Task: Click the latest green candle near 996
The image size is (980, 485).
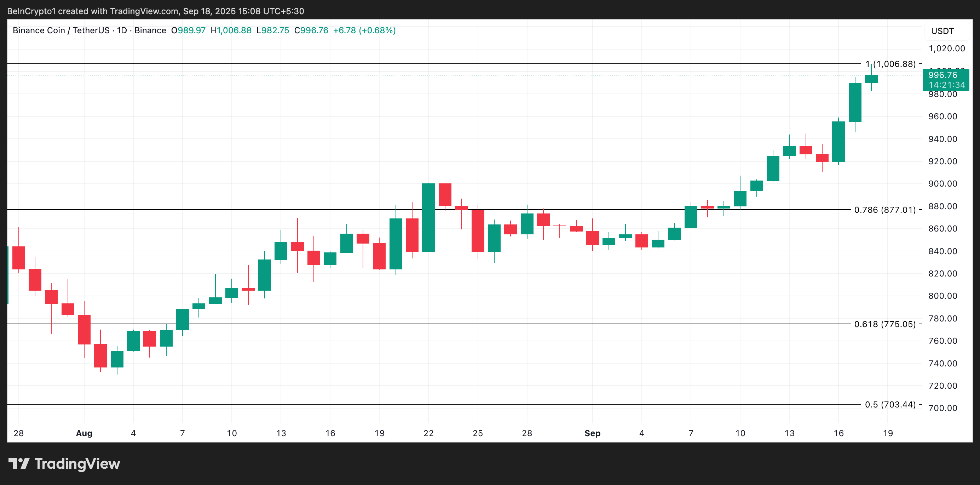Action: click(x=871, y=79)
